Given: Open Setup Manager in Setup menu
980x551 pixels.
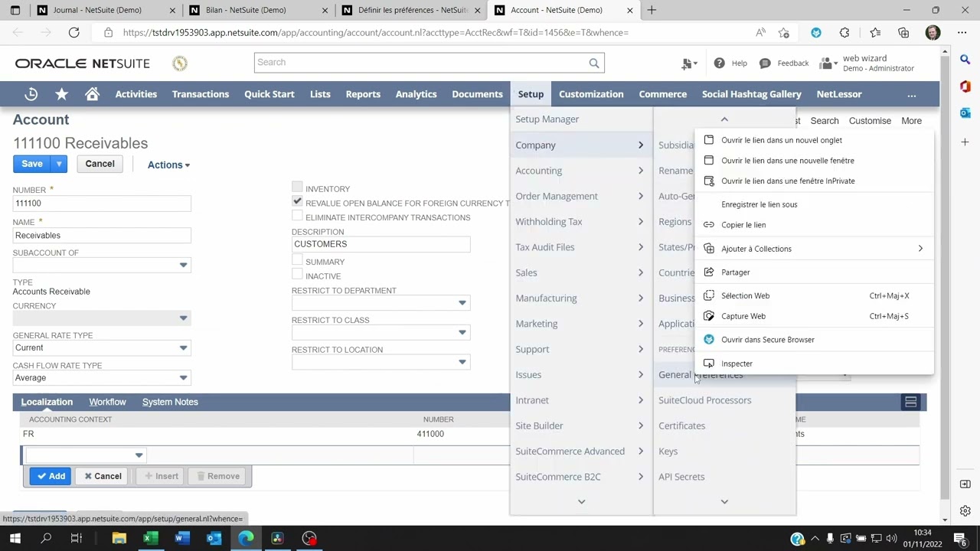Looking at the screenshot, I should (x=547, y=119).
